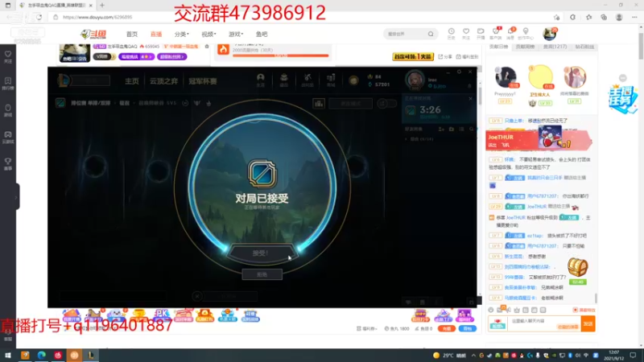644x362 pixels.
Task: Expand the 福利券 coupon dropdown
Action: [367, 329]
